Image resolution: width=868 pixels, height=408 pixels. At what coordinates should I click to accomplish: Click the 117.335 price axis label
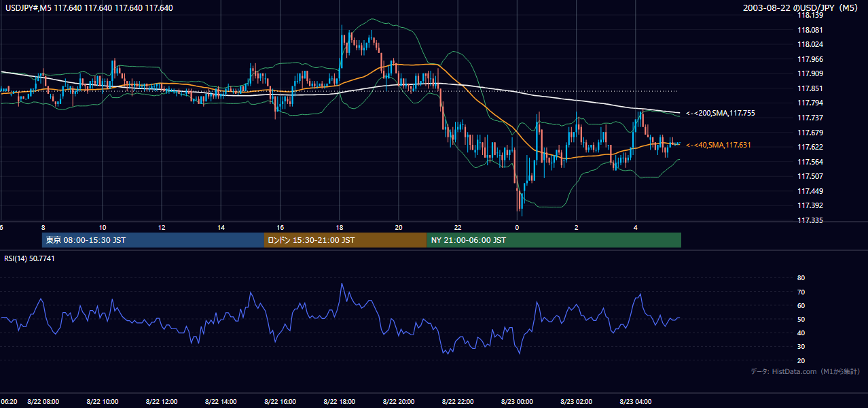pos(811,220)
